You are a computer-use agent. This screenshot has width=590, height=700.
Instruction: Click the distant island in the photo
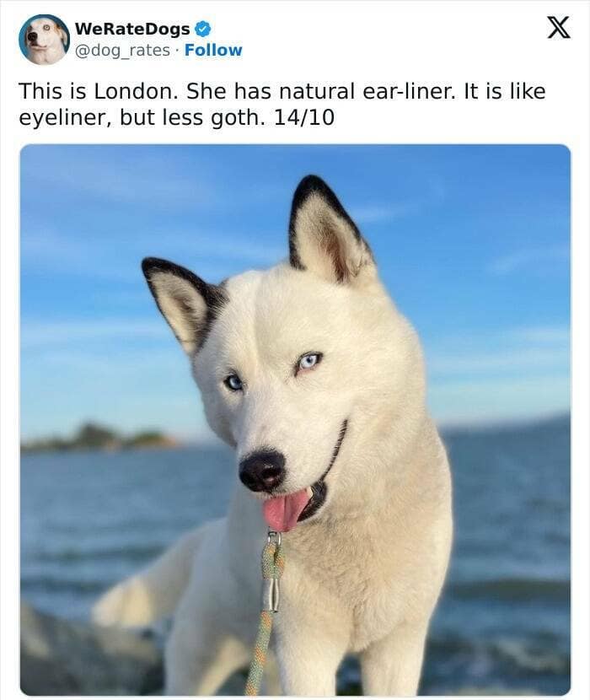100,437
